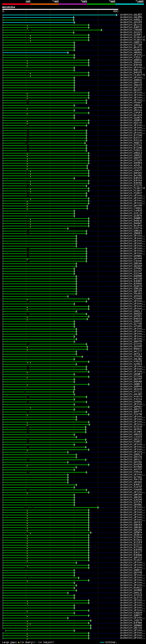
Task: Select the UniRef100_Q9DEU1 label
Action: pos(131,60)
